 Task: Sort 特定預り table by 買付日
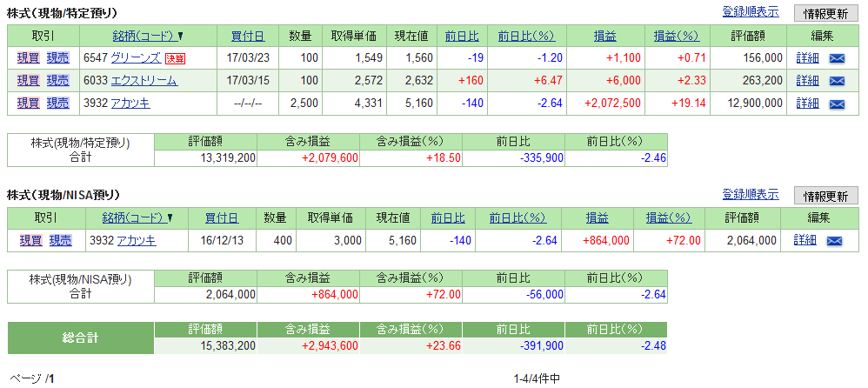[248, 37]
